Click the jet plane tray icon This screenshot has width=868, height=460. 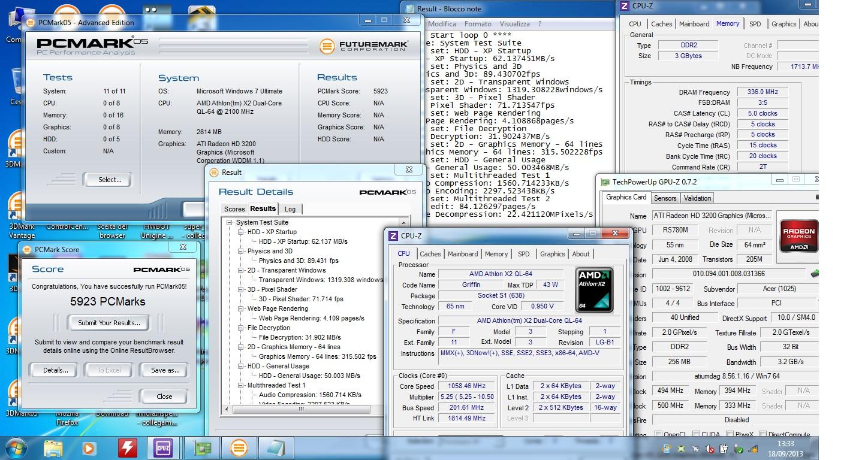pyautogui.click(x=695, y=449)
